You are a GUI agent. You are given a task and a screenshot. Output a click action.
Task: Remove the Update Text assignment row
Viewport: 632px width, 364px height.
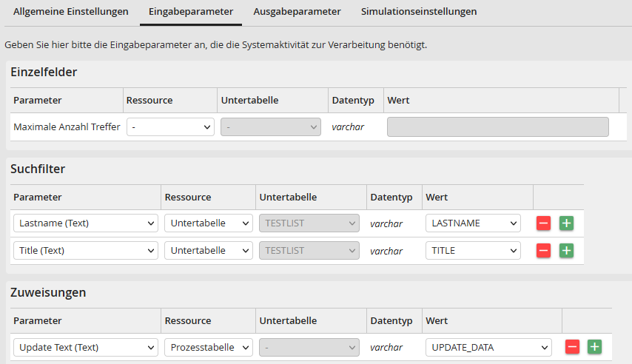(572, 346)
